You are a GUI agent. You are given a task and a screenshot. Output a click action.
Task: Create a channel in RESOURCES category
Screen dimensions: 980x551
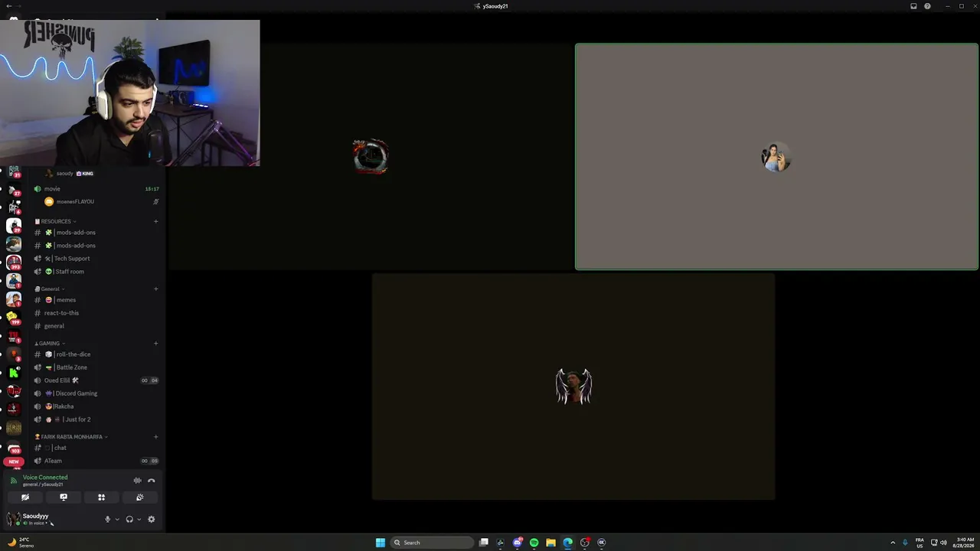(x=155, y=221)
